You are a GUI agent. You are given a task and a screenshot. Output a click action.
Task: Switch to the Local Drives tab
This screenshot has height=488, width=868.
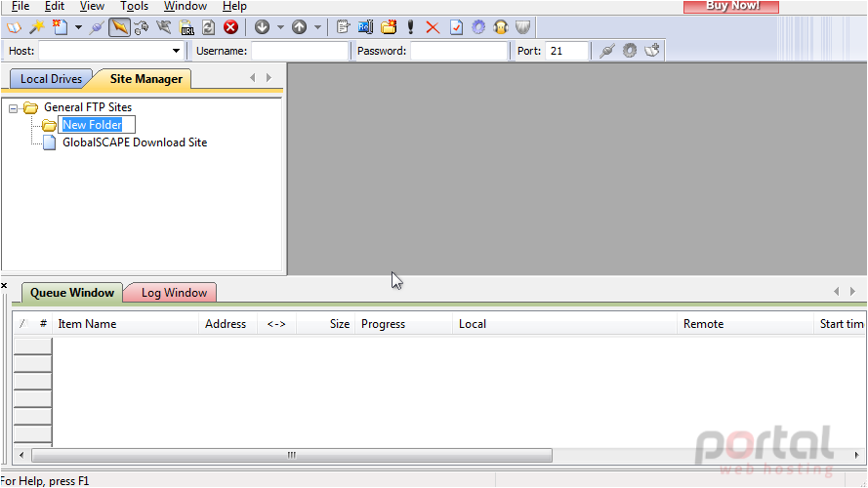pos(51,79)
